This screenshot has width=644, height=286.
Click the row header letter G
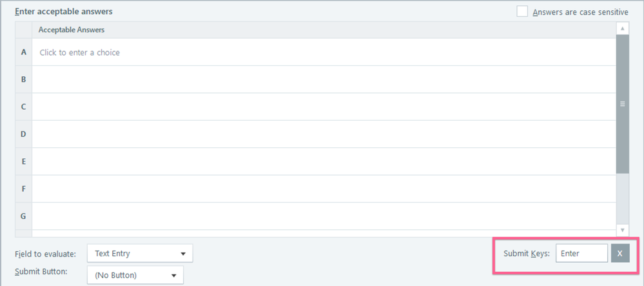tap(24, 216)
